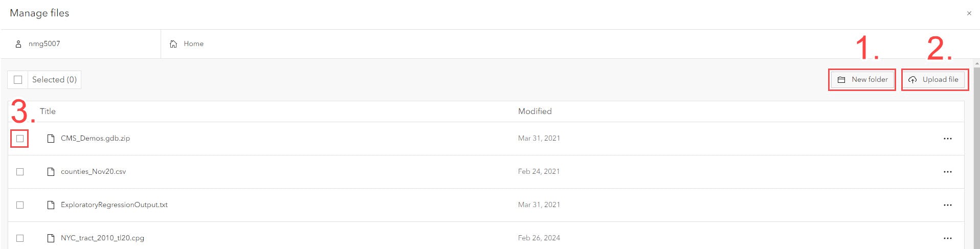The width and height of the screenshot is (980, 249).
Task: Select the counties_Nov20.csv checkbox
Action: point(20,172)
